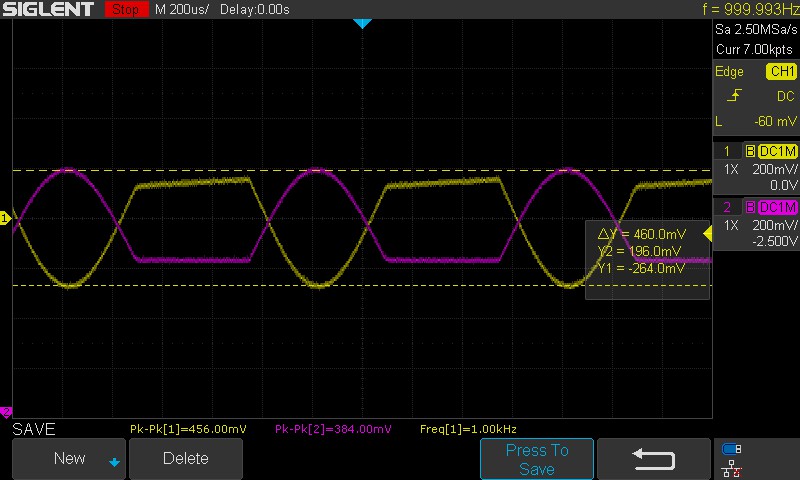Click the Sa 2.50MSa/s sample rate
The image size is (800, 480).
(x=756, y=30)
